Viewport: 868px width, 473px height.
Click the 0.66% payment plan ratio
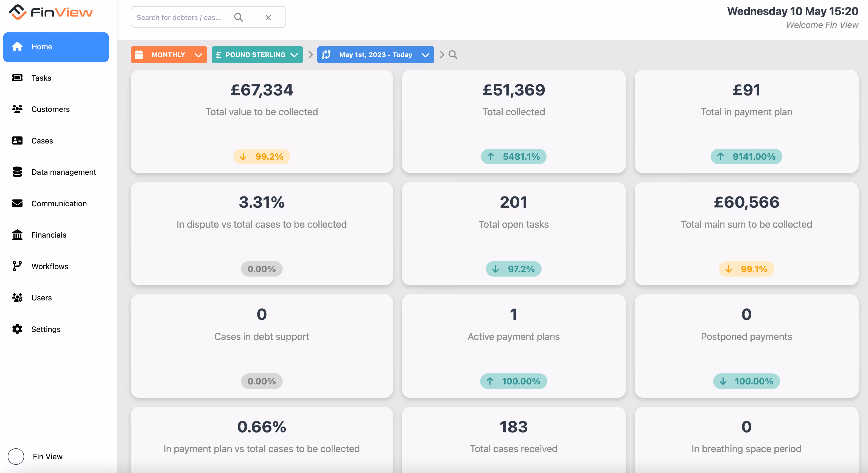click(262, 427)
